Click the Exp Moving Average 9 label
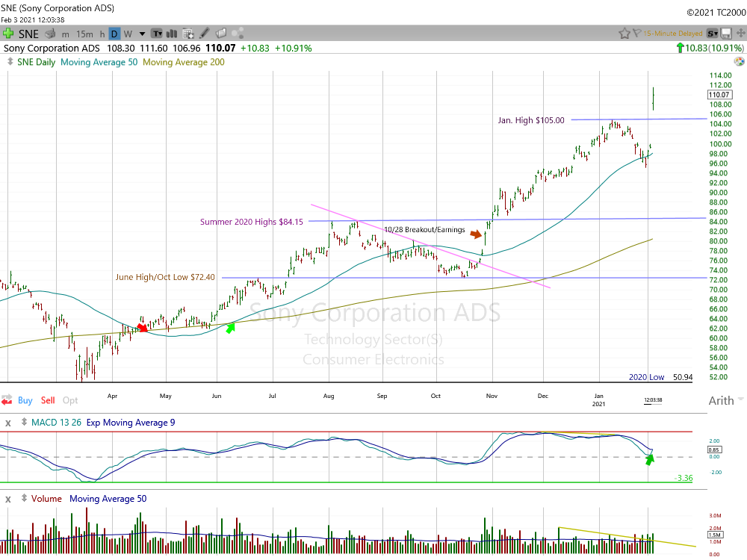 [131, 423]
